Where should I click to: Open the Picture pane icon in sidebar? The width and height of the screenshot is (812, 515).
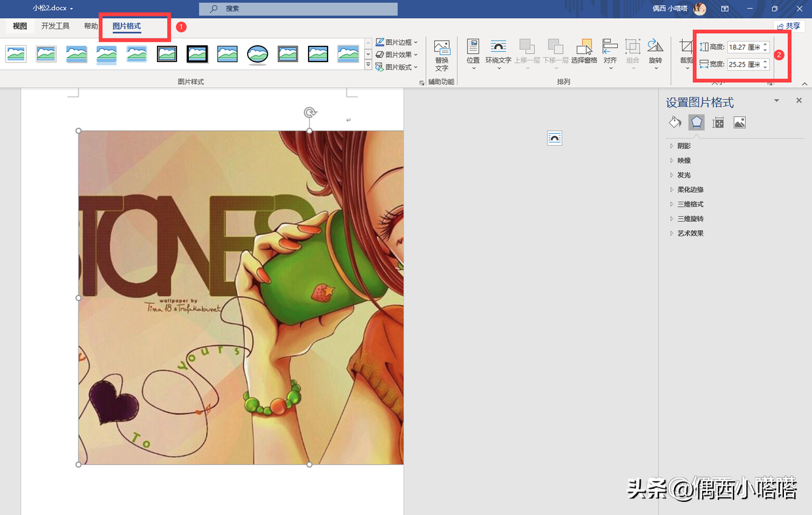click(739, 122)
